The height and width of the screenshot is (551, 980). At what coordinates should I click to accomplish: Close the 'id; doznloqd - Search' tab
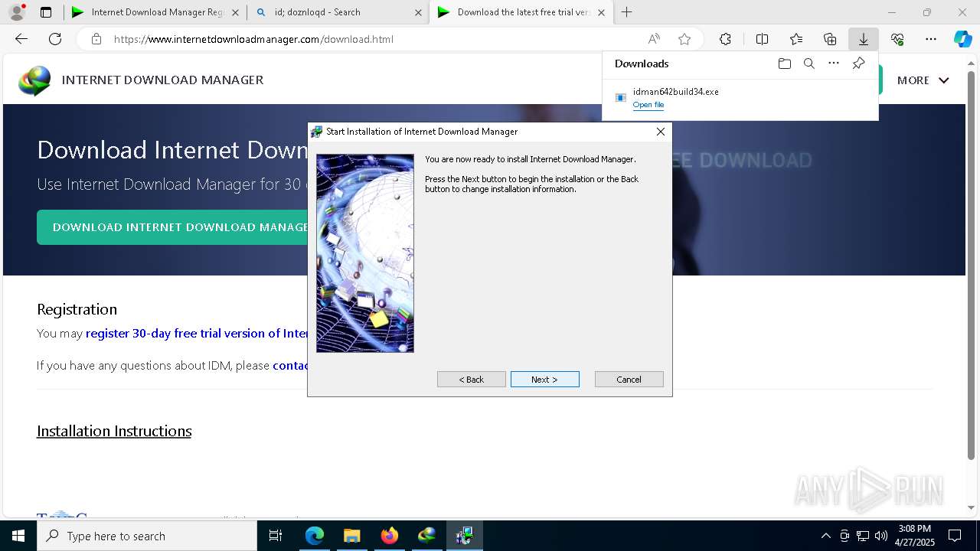(x=418, y=12)
